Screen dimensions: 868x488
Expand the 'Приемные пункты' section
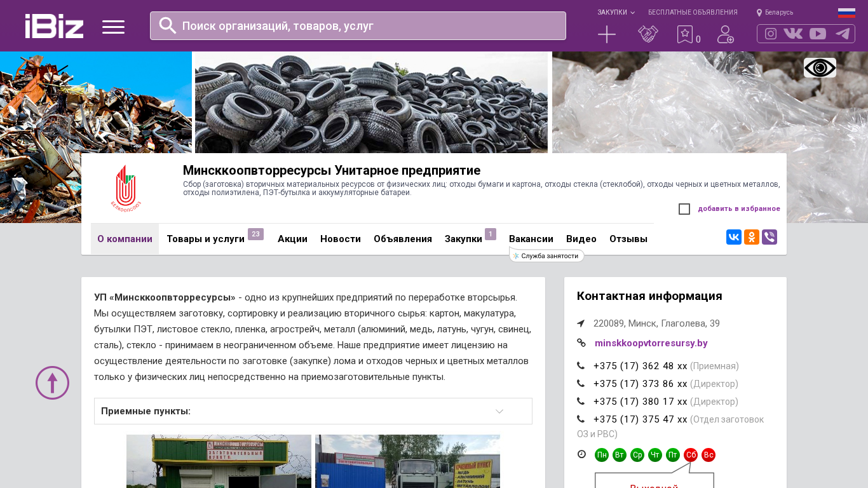(313, 411)
